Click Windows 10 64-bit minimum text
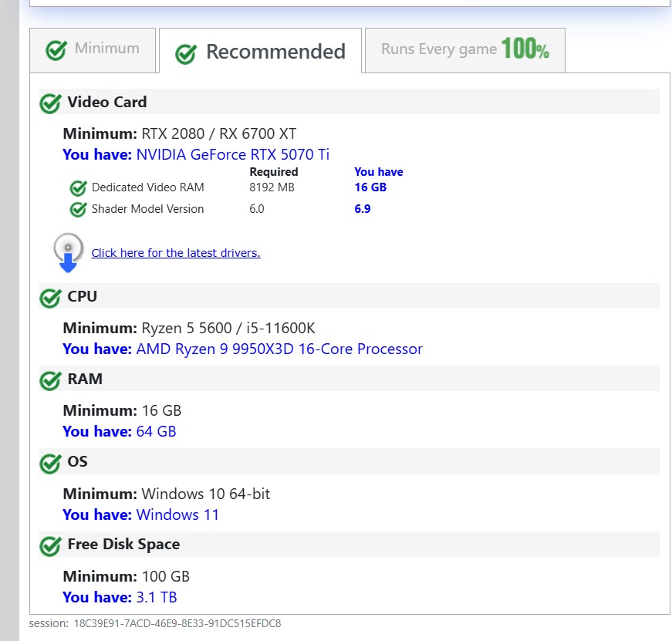Image resolution: width=672 pixels, height=641 pixels. (x=206, y=494)
